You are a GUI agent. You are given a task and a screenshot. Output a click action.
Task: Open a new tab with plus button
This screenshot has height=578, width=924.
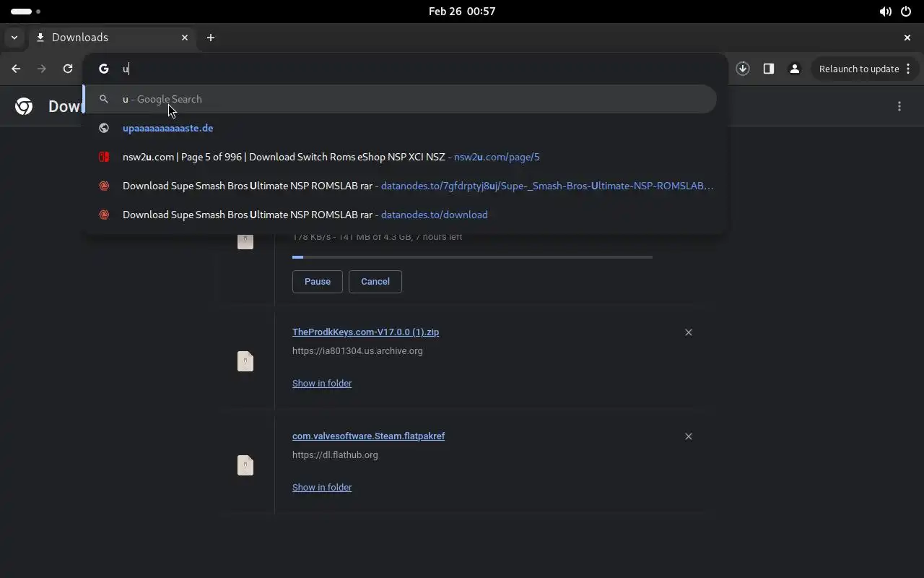coord(211,38)
